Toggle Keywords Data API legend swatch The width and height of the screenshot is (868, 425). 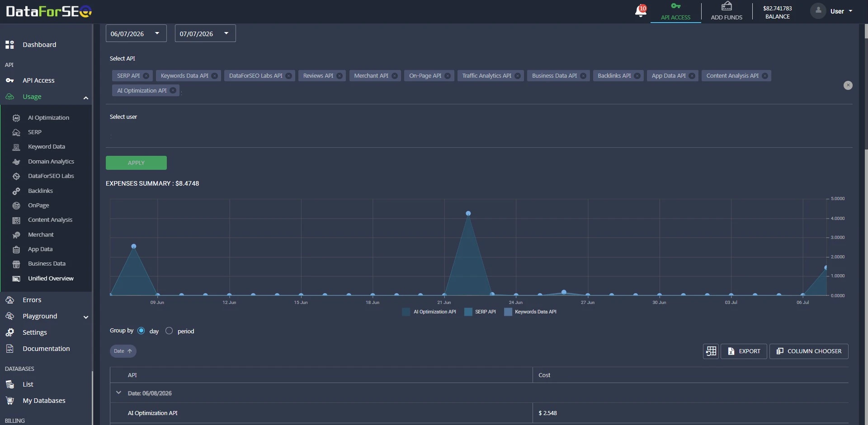pos(508,312)
